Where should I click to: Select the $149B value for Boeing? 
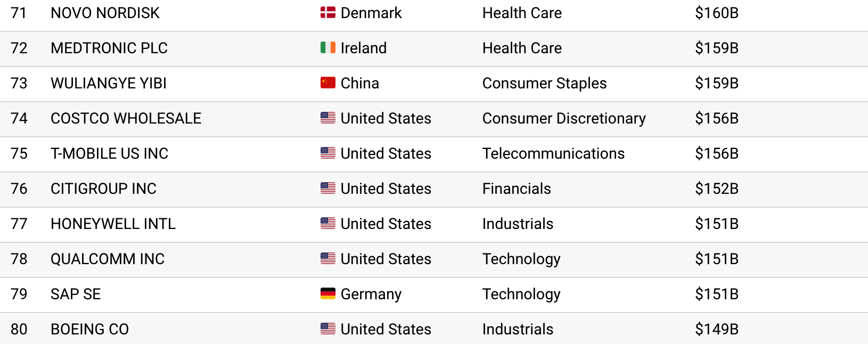click(x=717, y=329)
